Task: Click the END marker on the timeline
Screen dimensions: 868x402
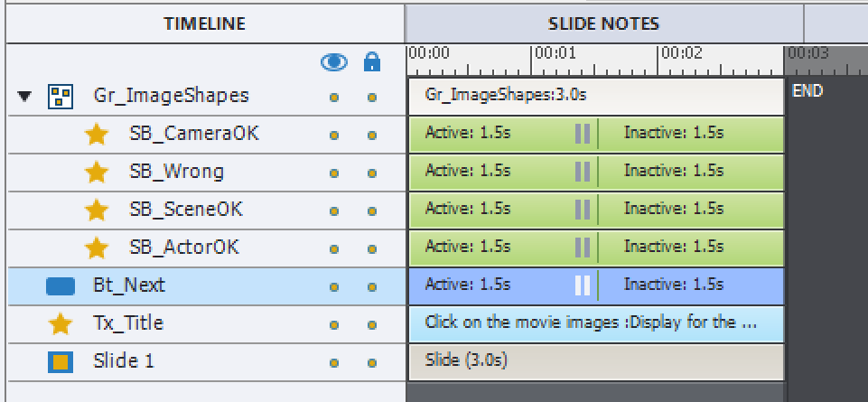Action: [x=807, y=91]
